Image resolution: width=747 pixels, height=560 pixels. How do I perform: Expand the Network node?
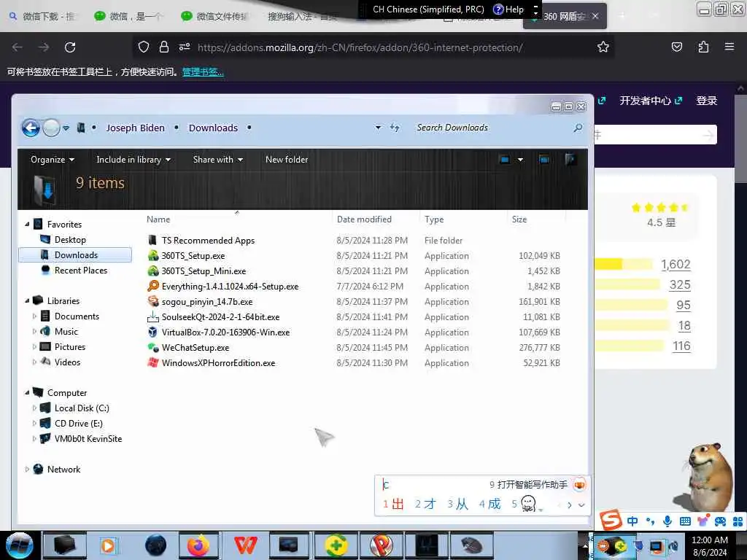click(27, 470)
